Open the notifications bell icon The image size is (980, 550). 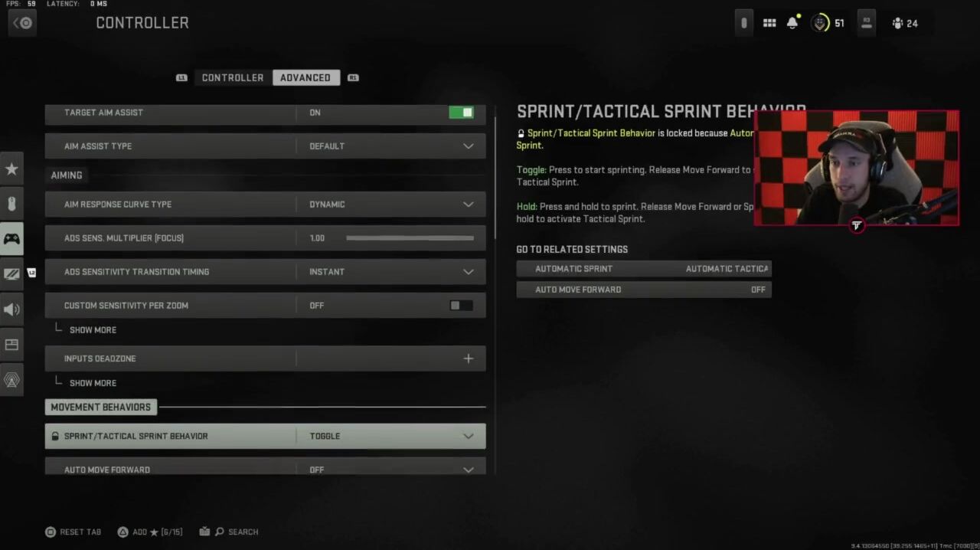coord(792,23)
